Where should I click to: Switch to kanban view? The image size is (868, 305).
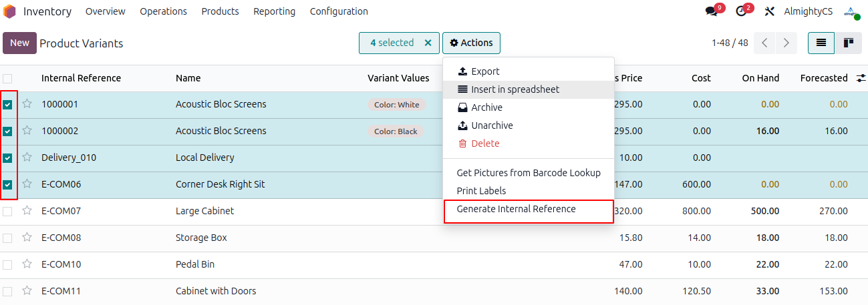849,43
